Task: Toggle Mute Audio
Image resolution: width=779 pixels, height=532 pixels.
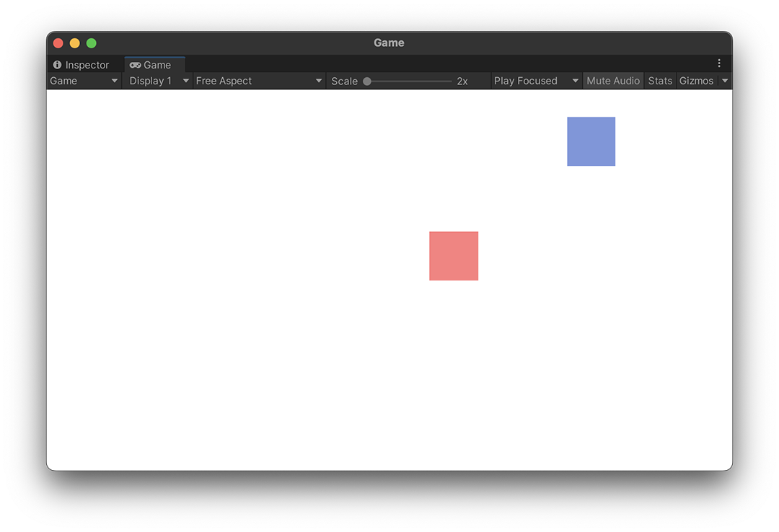Action: click(x=613, y=81)
